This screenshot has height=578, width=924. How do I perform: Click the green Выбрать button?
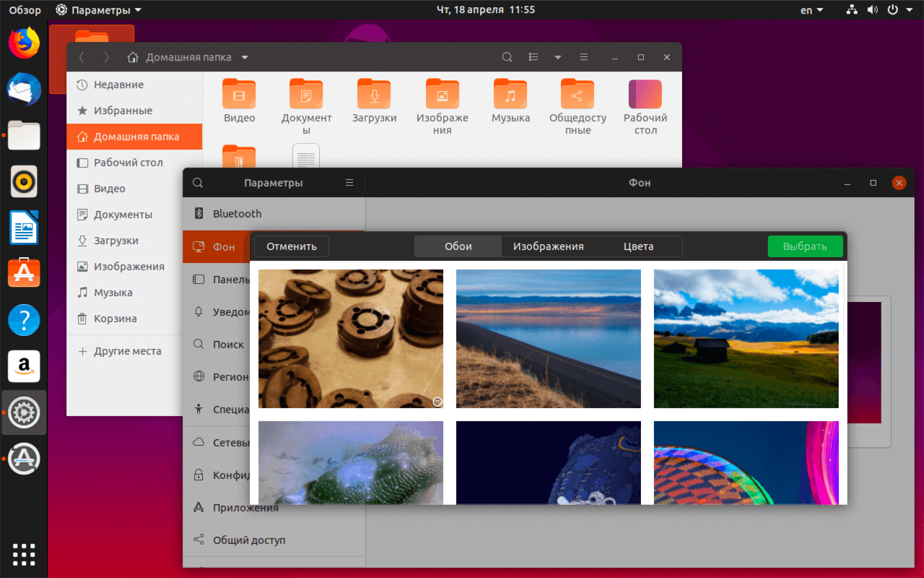coord(805,246)
